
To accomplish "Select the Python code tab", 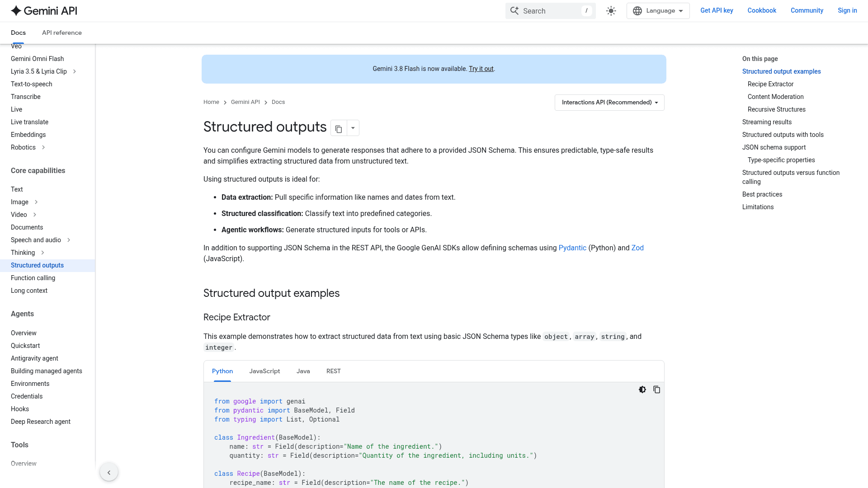I will [x=222, y=371].
